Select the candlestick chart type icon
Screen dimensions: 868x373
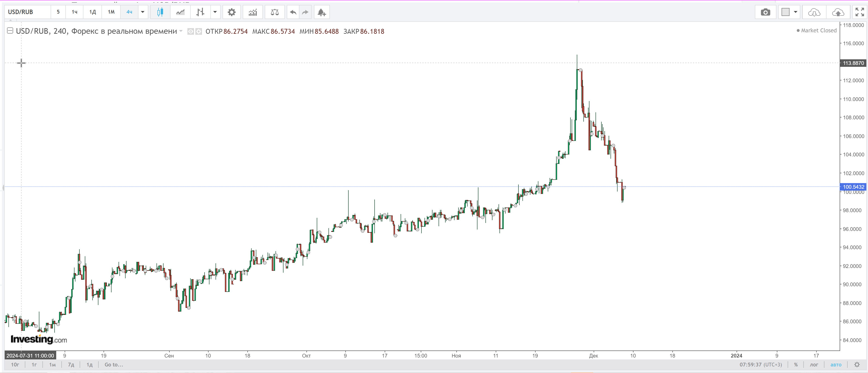click(160, 12)
